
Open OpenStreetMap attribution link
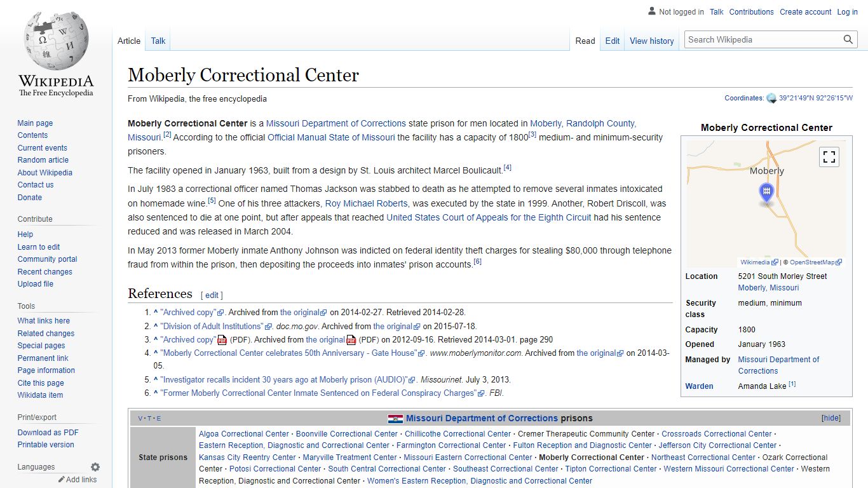coord(813,262)
